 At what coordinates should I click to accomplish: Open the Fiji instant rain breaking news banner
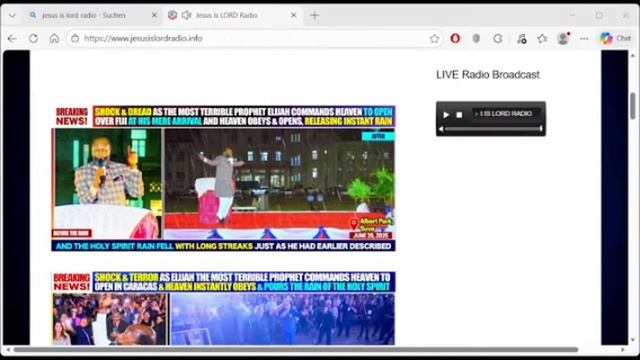[223, 178]
